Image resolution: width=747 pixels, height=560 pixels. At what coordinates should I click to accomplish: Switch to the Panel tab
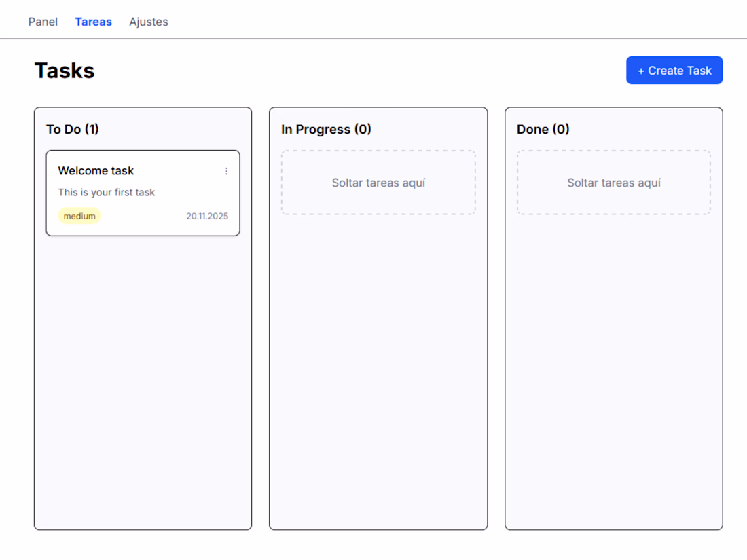click(43, 22)
